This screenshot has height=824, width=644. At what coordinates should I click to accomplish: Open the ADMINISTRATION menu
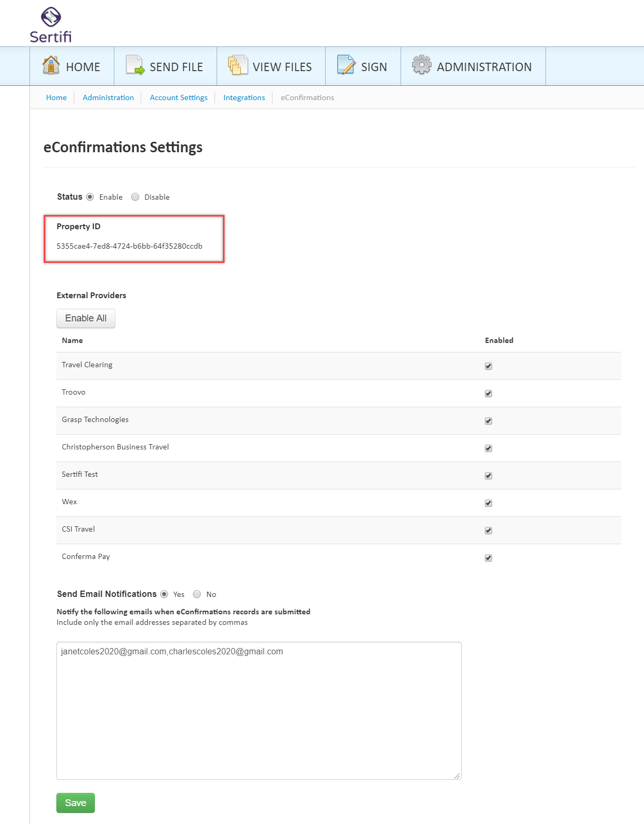click(473, 66)
